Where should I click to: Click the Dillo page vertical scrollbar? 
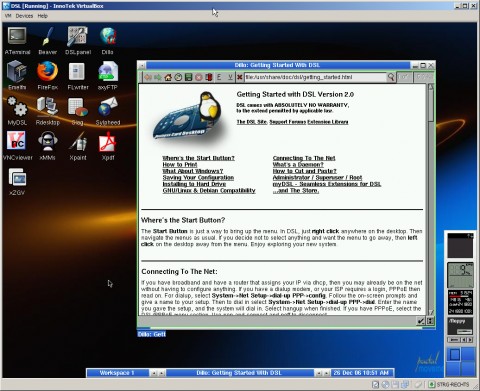tap(431, 199)
